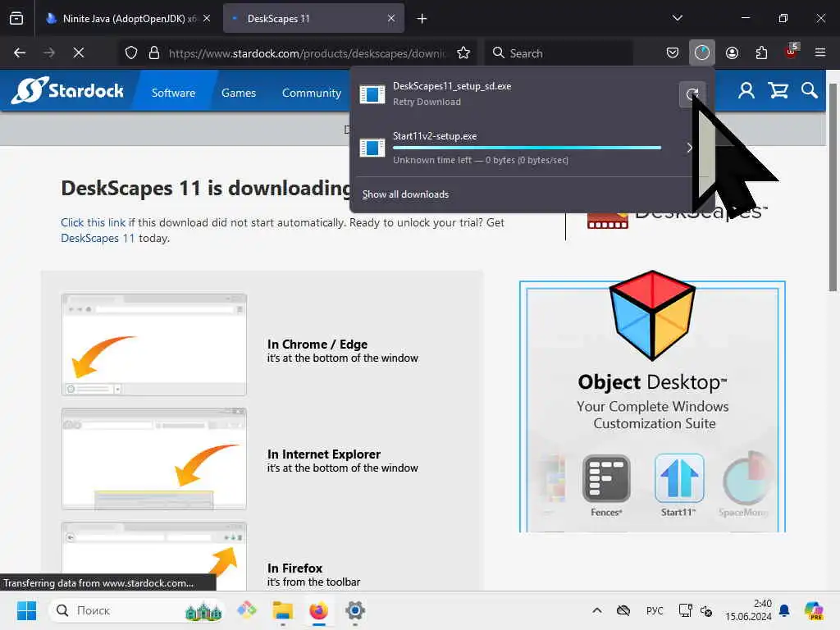The width and height of the screenshot is (840, 630).
Task: Open the Windows Start menu
Action: point(26,610)
